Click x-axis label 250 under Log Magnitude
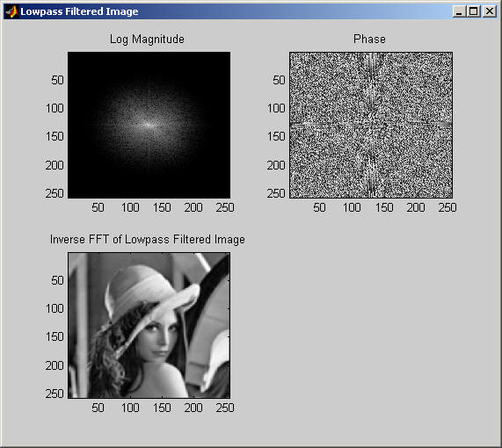 pos(225,207)
